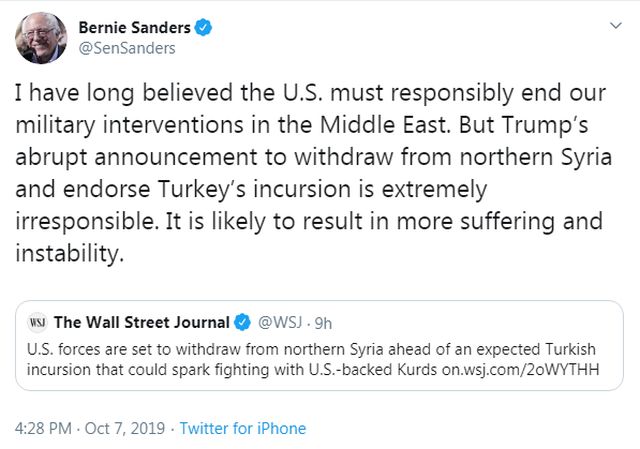Click Bernie Sanders' profile photo
The height and width of the screenshot is (449, 640).
(x=41, y=40)
